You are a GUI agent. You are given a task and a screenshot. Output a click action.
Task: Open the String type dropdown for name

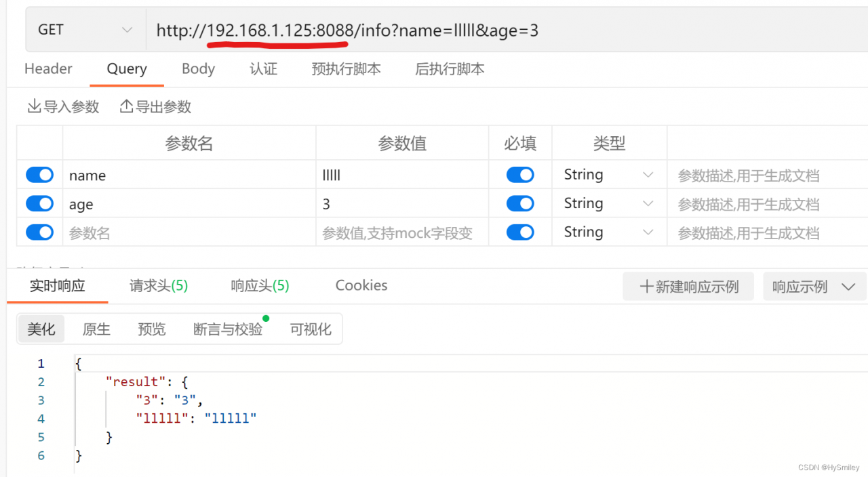(609, 175)
